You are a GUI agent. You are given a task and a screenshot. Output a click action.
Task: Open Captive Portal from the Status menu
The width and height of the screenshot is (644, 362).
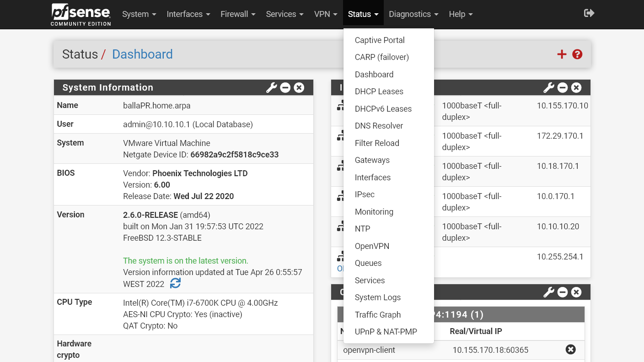[x=380, y=40]
